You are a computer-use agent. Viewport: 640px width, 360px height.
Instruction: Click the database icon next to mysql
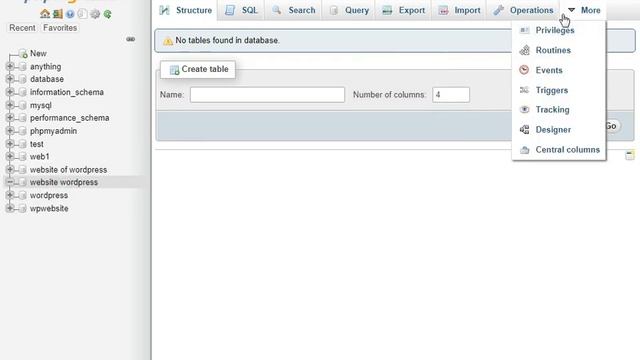23,105
